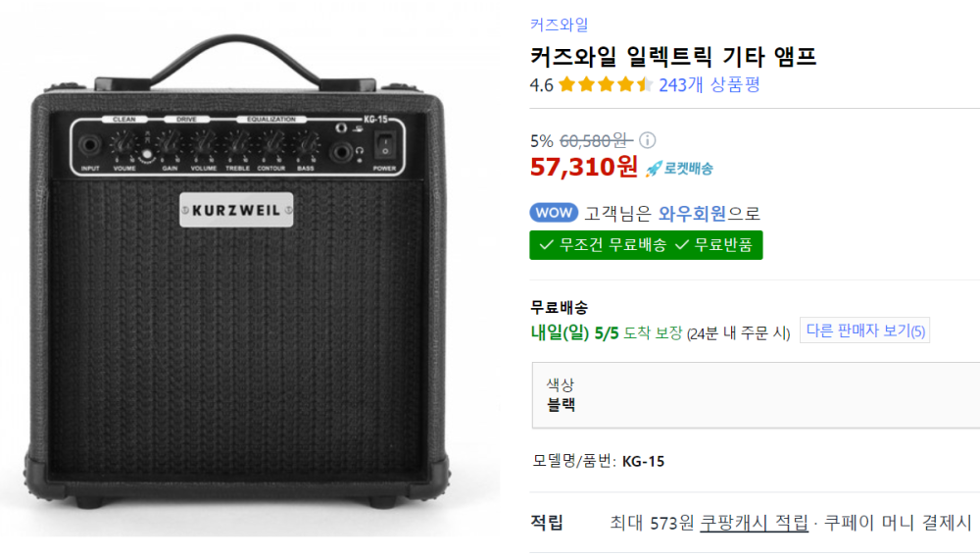
Task: Click the yellow star rating icons
Action: point(615,85)
